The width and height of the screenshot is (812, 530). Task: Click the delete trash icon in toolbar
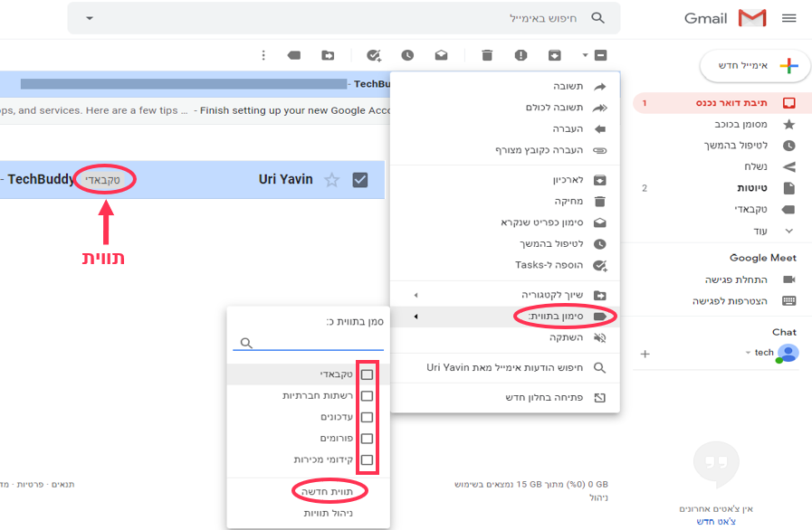pos(487,55)
